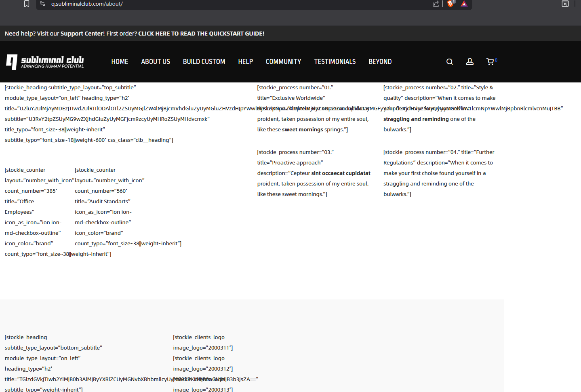Navigate to the COMMUNITY menu
The image size is (581, 392).
click(x=283, y=62)
